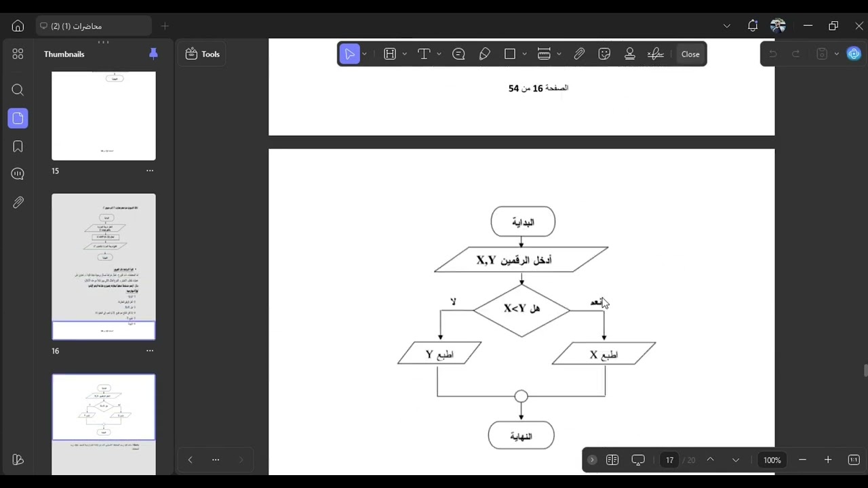The image size is (868, 488).
Task: Click the document vertical scrollbar handle
Action: click(865, 370)
